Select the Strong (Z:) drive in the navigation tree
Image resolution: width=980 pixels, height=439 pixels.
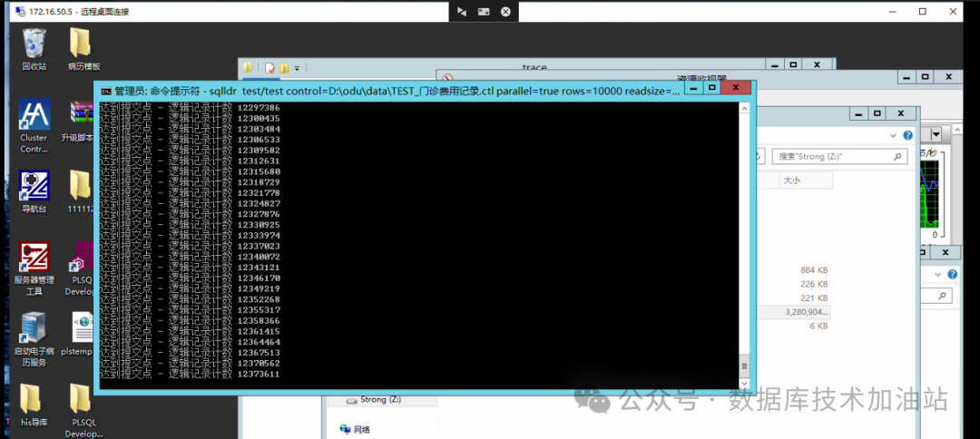coord(378,399)
